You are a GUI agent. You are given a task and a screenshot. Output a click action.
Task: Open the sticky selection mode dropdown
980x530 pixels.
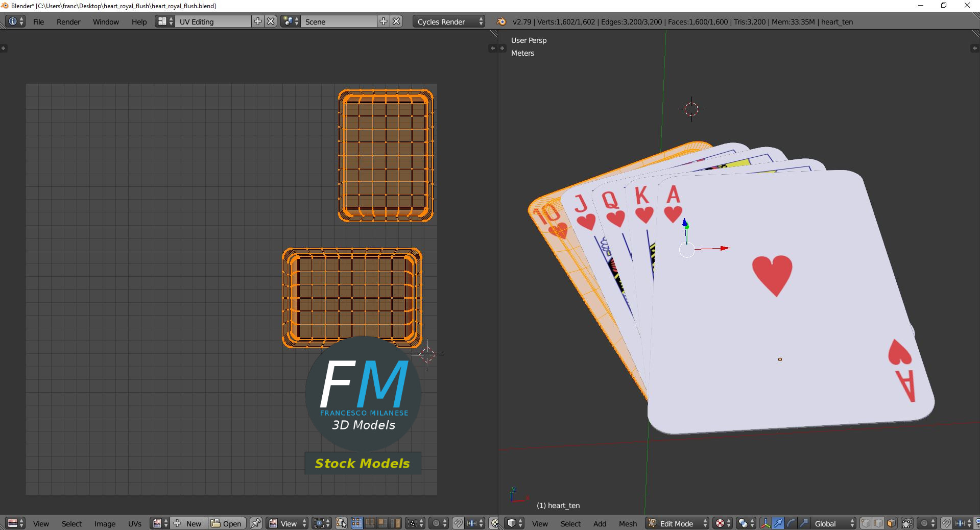[x=415, y=523]
